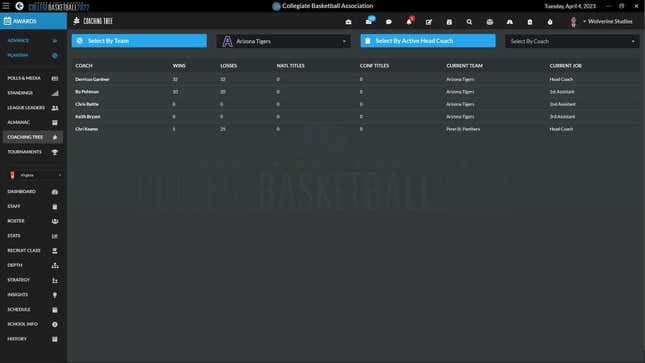Select By Active Head Coach option
The image size is (645, 363).
[428, 41]
